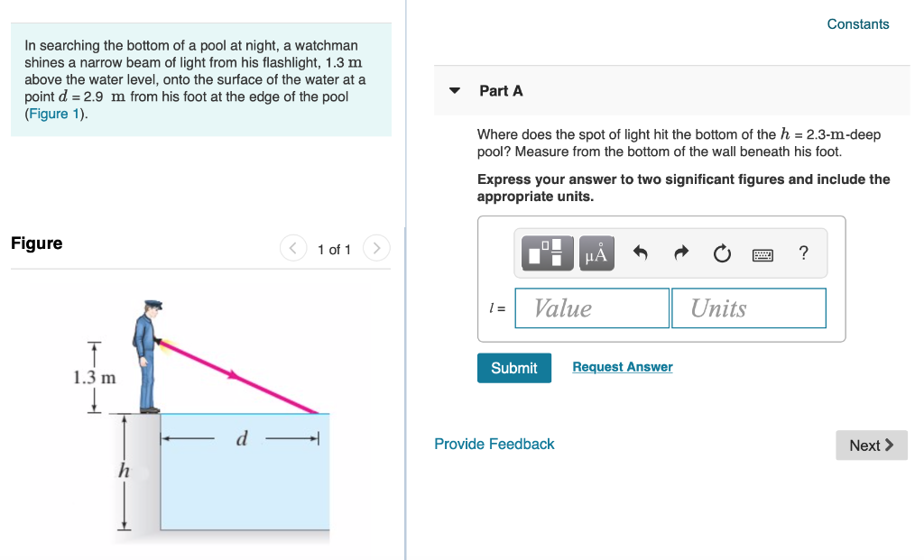Image resolution: width=924 pixels, height=560 pixels.
Task: Click the right figure navigation arrow
Action: pos(376,248)
